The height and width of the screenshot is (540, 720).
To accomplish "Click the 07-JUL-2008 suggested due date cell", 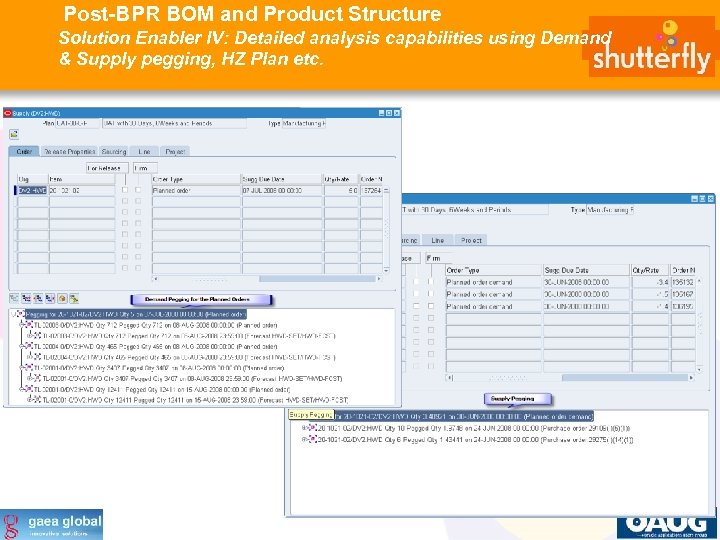I will pyautogui.click(x=281, y=190).
